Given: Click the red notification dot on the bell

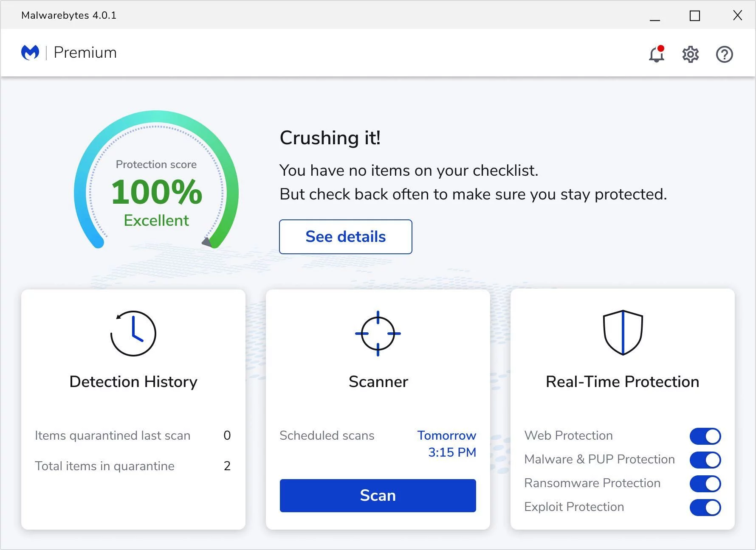Looking at the screenshot, I should 662,48.
